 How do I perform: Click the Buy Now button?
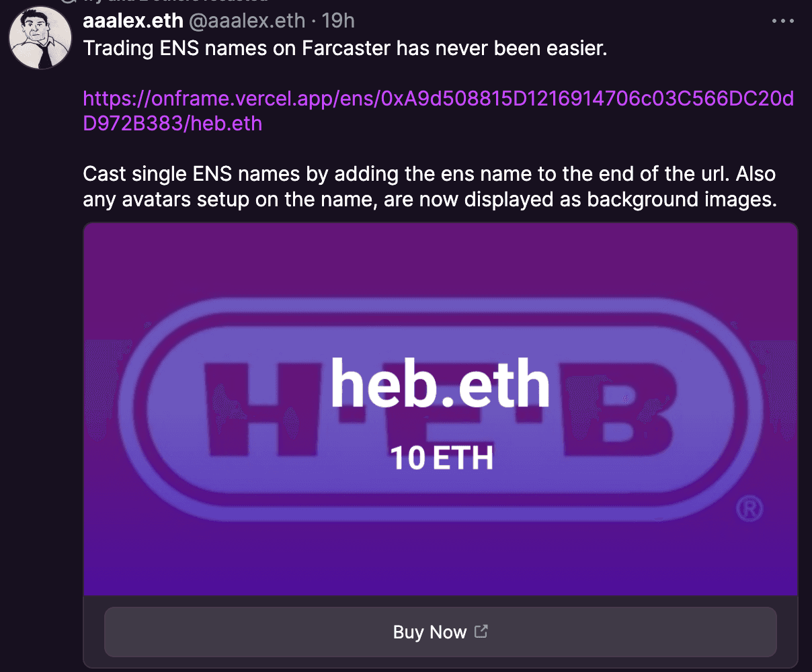440,632
